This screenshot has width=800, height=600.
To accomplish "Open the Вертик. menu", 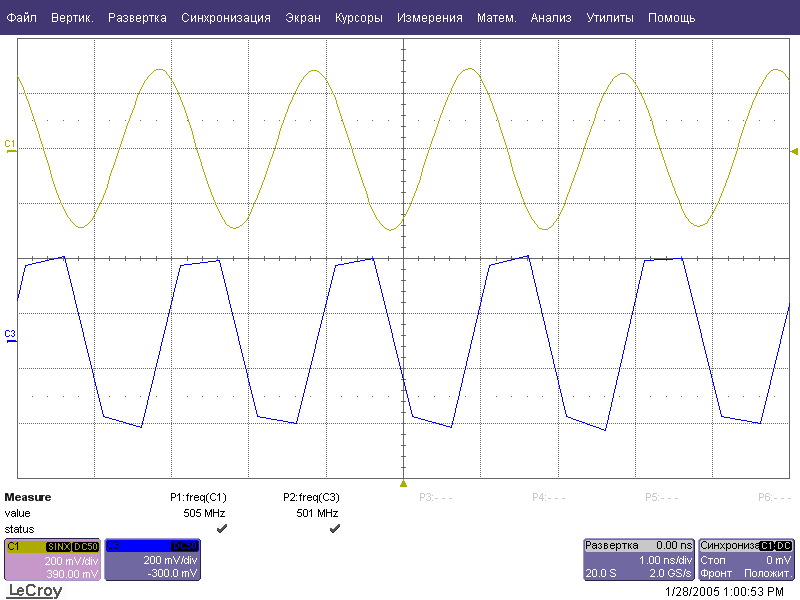I will click(x=72, y=18).
